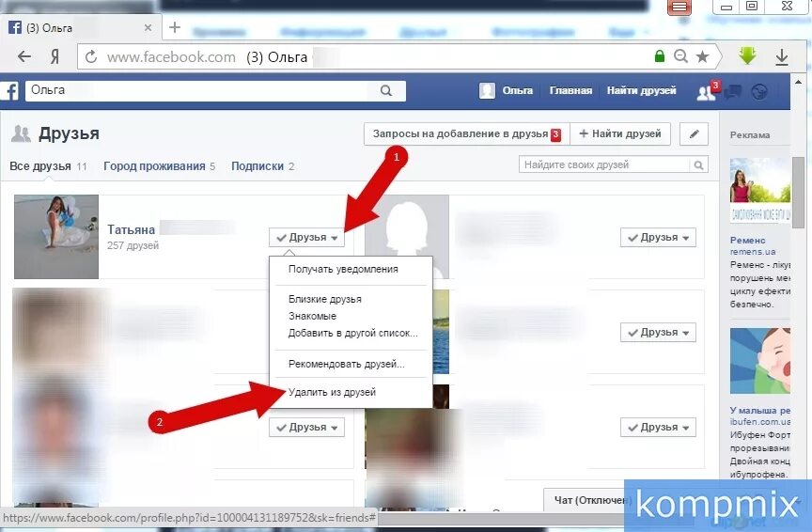This screenshot has width=812, height=532.
Task: Open the lowest right-column 'Друзья' dropdown
Action: (658, 428)
